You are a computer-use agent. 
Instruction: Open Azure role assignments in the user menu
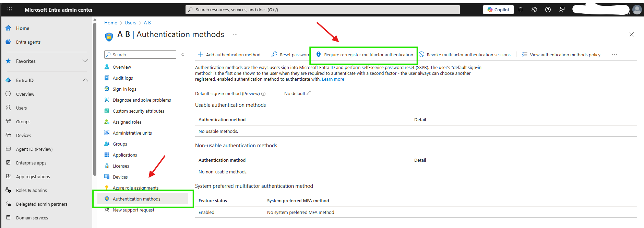click(135, 188)
